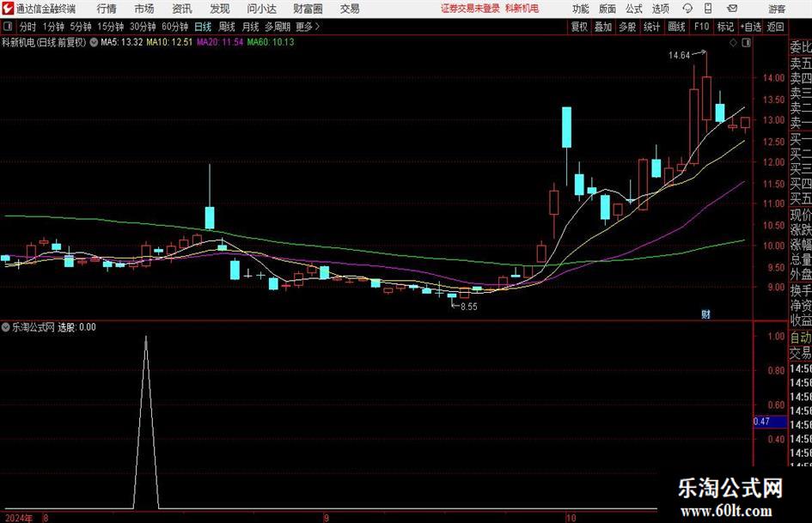Select the 日线 daily period tab
Image resolution: width=812 pixels, height=523 pixels.
pyautogui.click(x=203, y=27)
